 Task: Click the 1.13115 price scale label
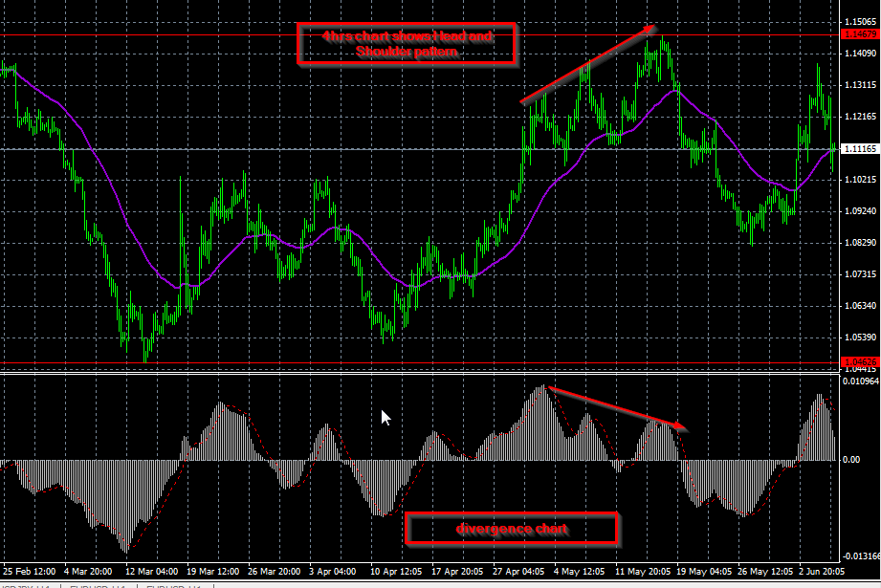860,85
